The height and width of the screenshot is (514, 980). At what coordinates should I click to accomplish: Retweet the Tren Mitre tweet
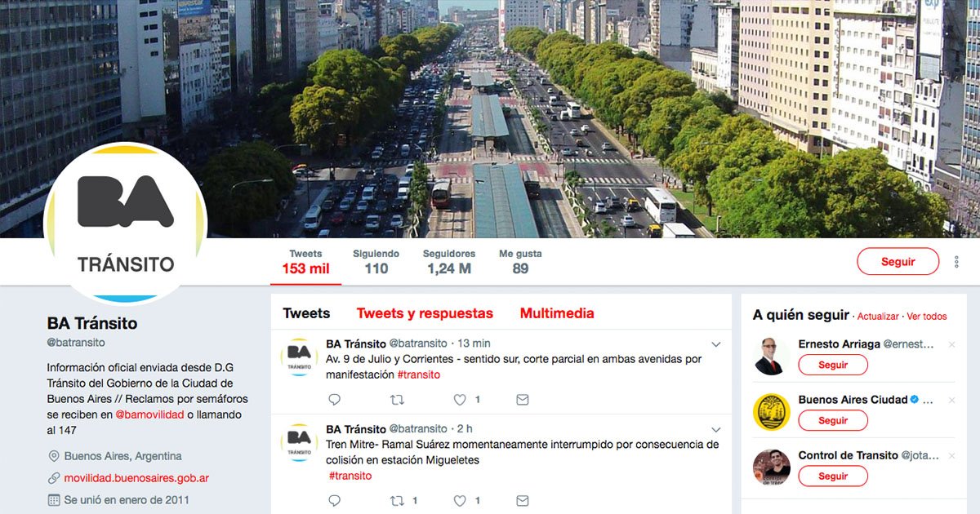point(397,500)
